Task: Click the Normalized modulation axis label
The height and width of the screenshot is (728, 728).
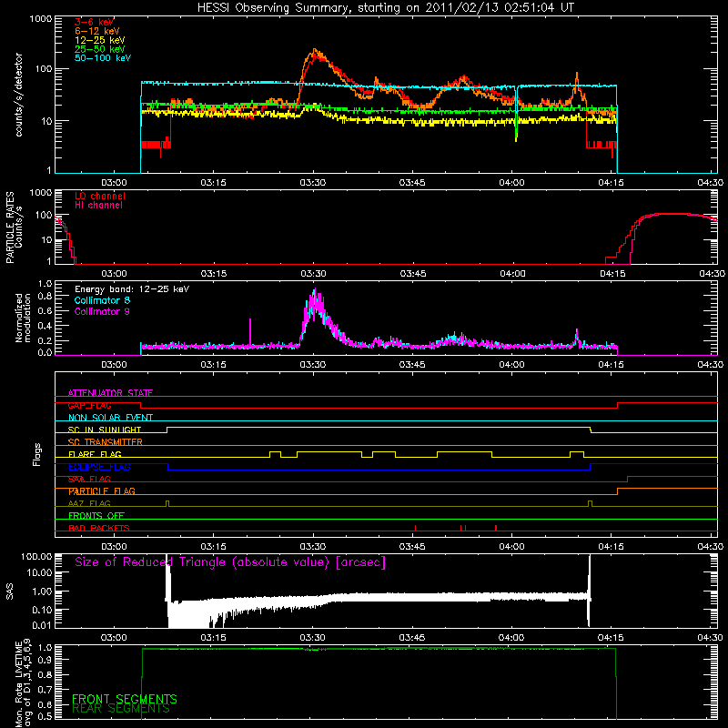Action: [23, 318]
